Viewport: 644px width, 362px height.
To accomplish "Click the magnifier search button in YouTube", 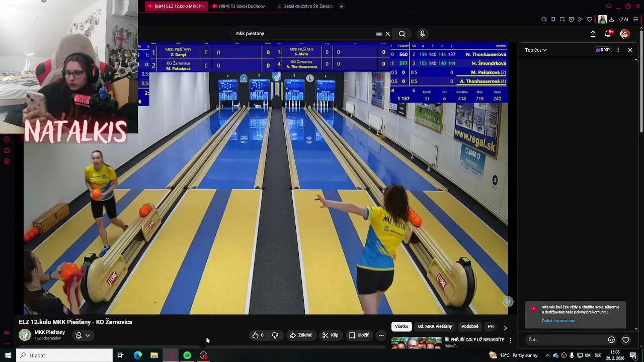I will tap(402, 34).
